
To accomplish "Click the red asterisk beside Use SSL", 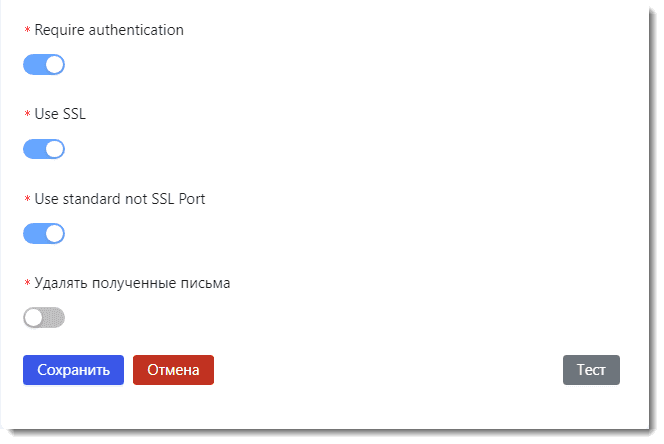I will pyautogui.click(x=27, y=115).
